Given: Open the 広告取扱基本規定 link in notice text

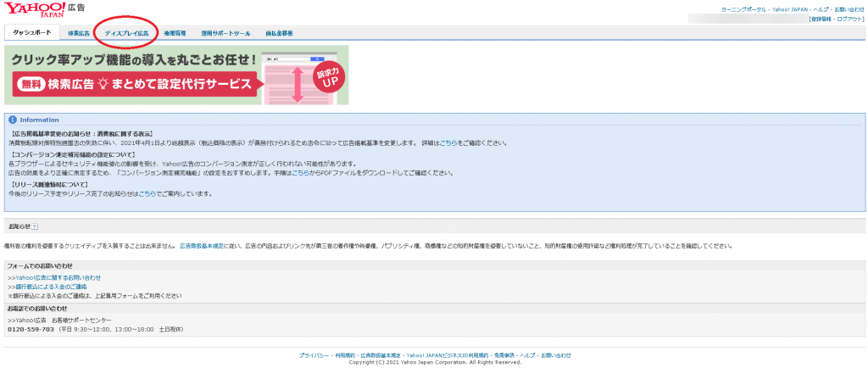Looking at the screenshot, I should tap(202, 245).
